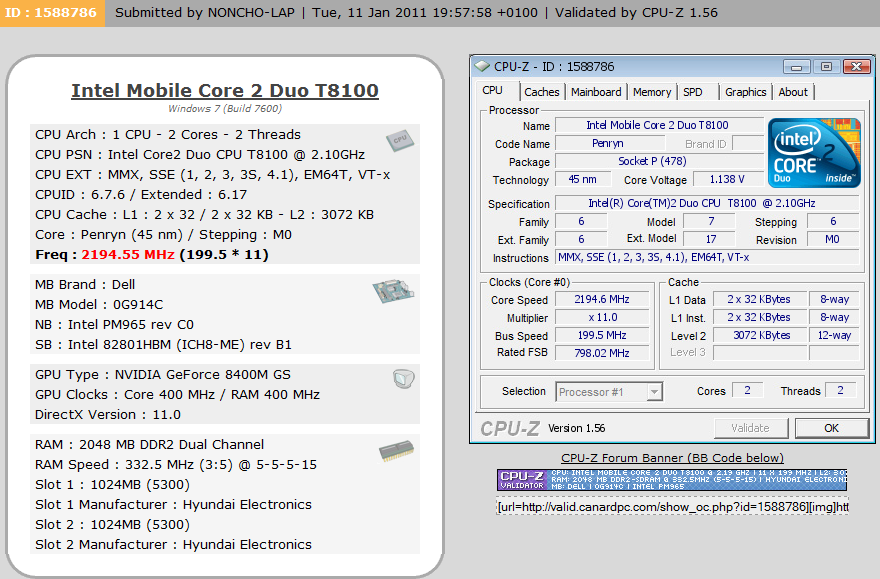Click the Ext. Model value 17
Image resolution: width=880 pixels, height=579 pixels.
(709, 240)
